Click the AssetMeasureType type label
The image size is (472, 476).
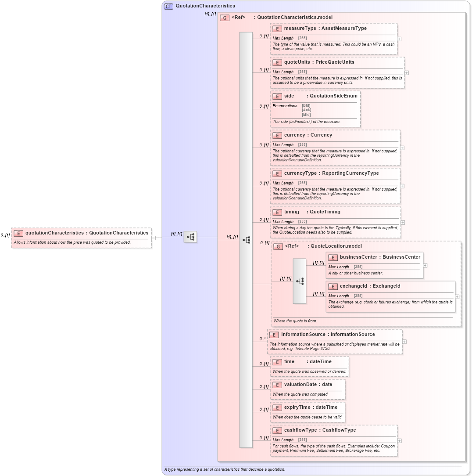tap(344, 28)
